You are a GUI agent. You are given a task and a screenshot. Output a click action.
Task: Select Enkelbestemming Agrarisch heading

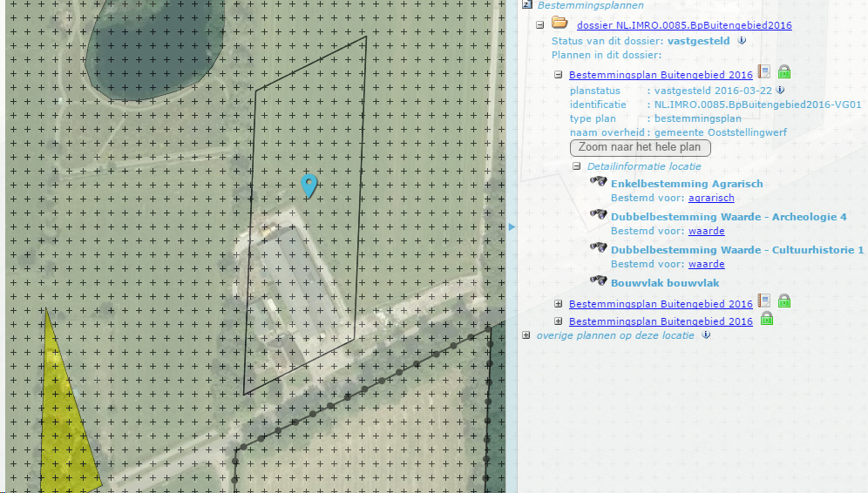687,184
